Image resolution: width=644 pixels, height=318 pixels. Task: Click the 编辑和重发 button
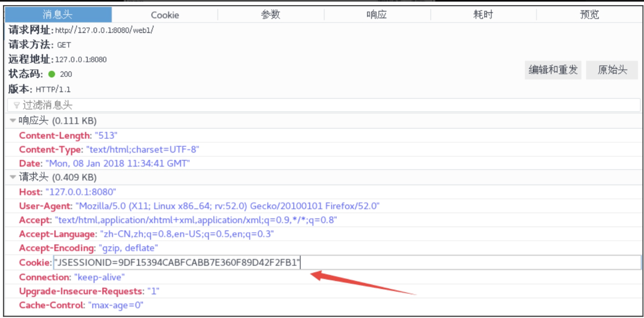pos(553,70)
